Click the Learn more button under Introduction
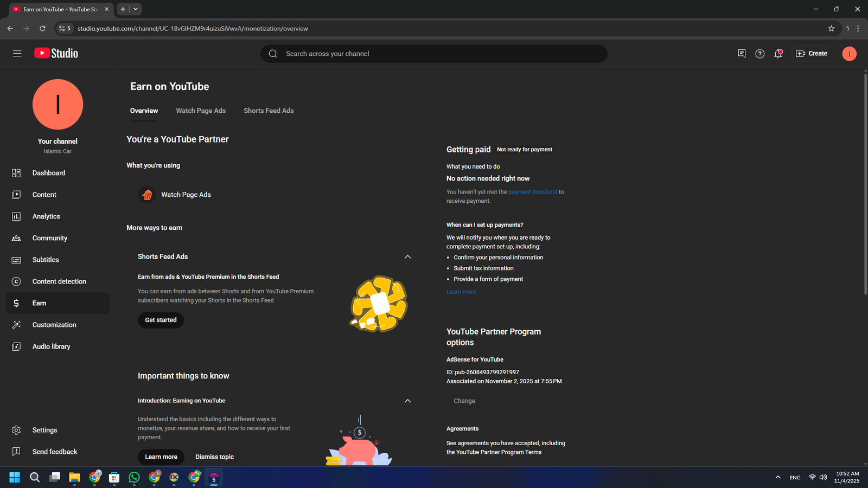The image size is (868, 488). pyautogui.click(x=161, y=457)
